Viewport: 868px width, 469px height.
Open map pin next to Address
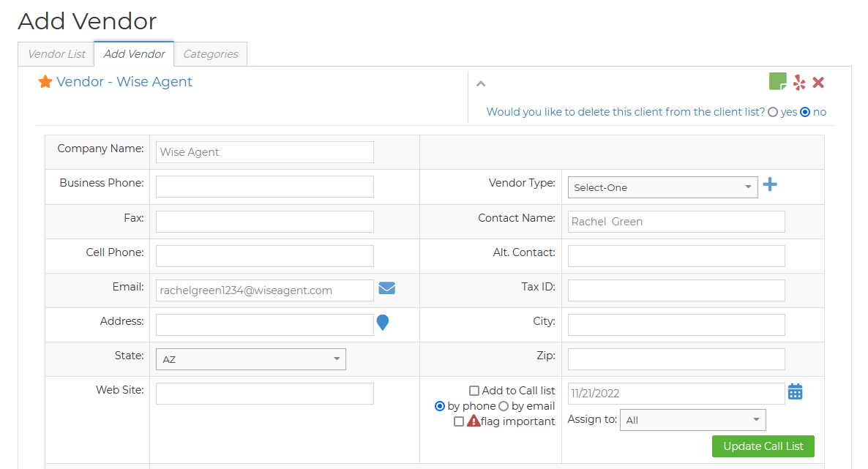click(383, 322)
